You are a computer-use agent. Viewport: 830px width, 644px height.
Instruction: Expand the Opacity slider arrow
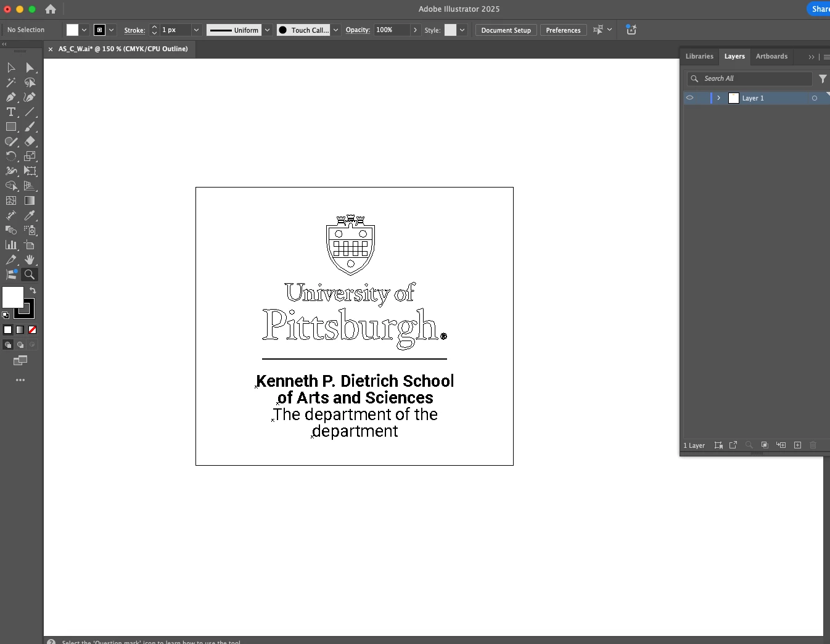pos(415,30)
